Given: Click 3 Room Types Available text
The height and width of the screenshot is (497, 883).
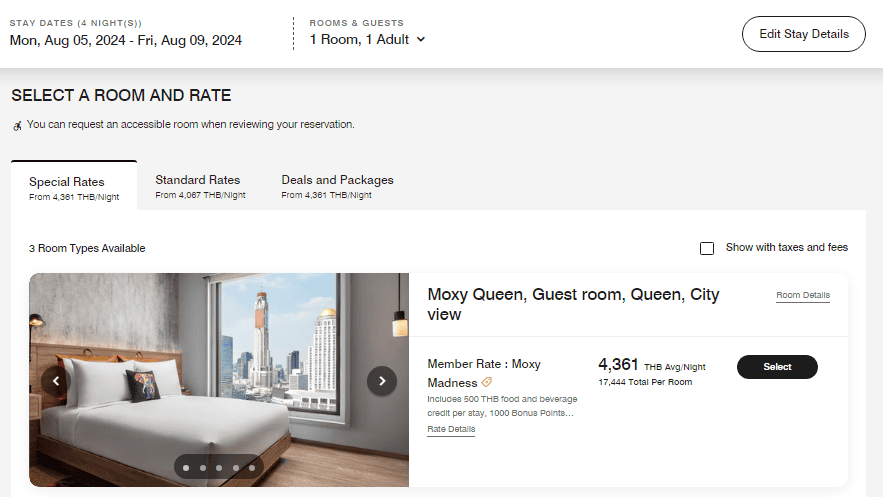Looking at the screenshot, I should click(87, 248).
